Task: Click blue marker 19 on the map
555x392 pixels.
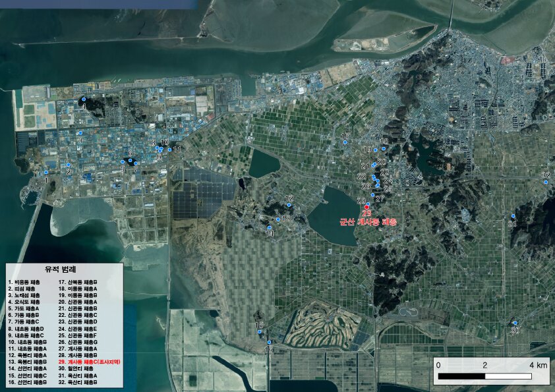Action: [x=376, y=150]
